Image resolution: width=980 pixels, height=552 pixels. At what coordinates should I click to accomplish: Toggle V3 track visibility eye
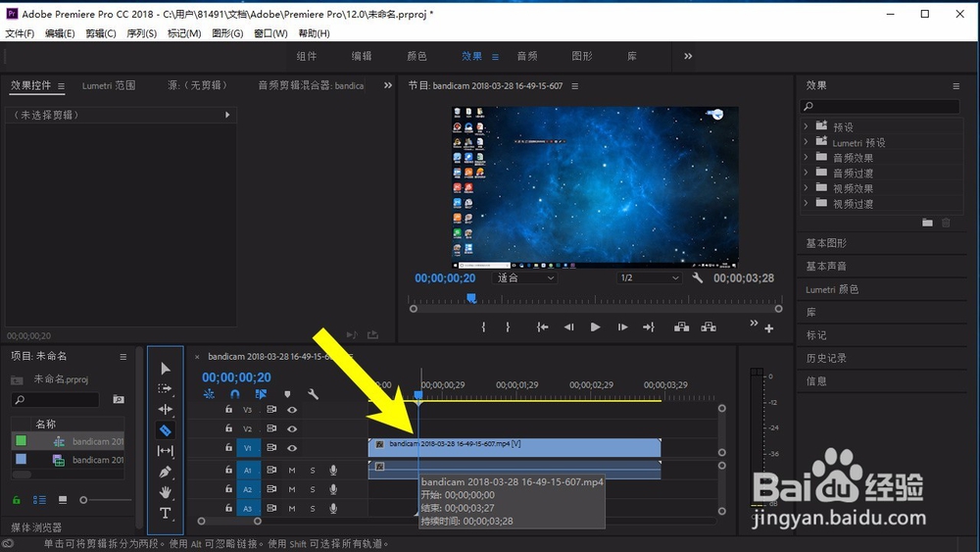pyautogui.click(x=292, y=410)
